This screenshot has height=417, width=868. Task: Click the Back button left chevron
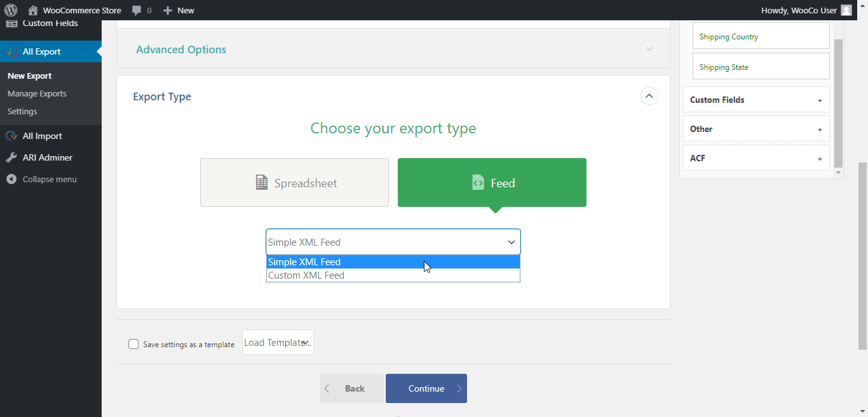pos(327,388)
